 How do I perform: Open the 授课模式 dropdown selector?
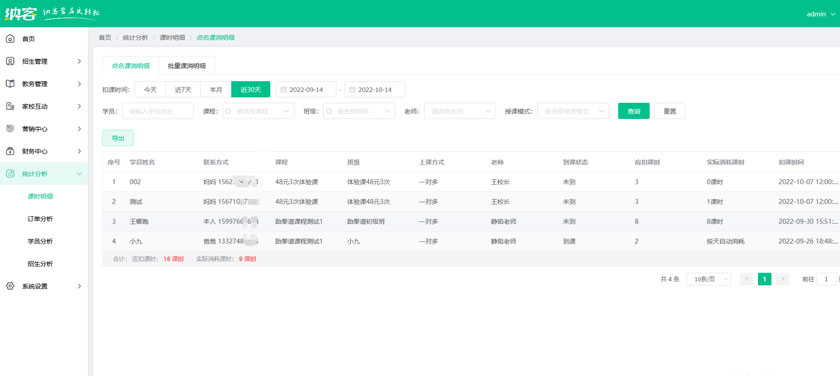tap(573, 111)
